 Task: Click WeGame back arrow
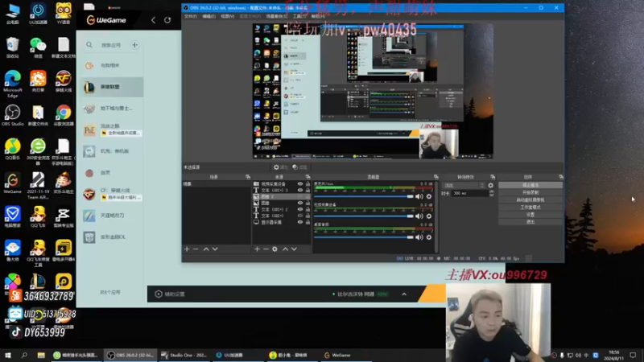coord(153,19)
